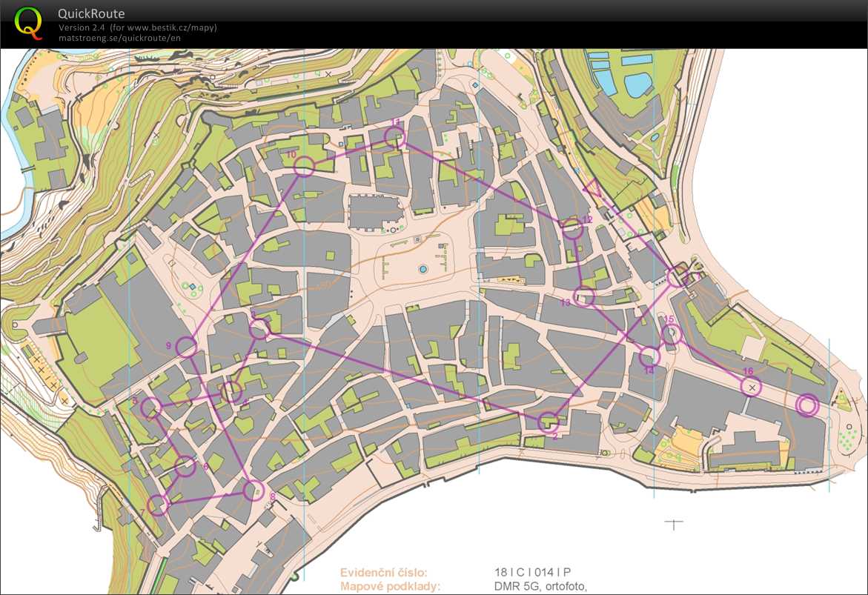This screenshot has height=595, width=868.
Task: Select the double-circle finish marker
Action: click(806, 405)
